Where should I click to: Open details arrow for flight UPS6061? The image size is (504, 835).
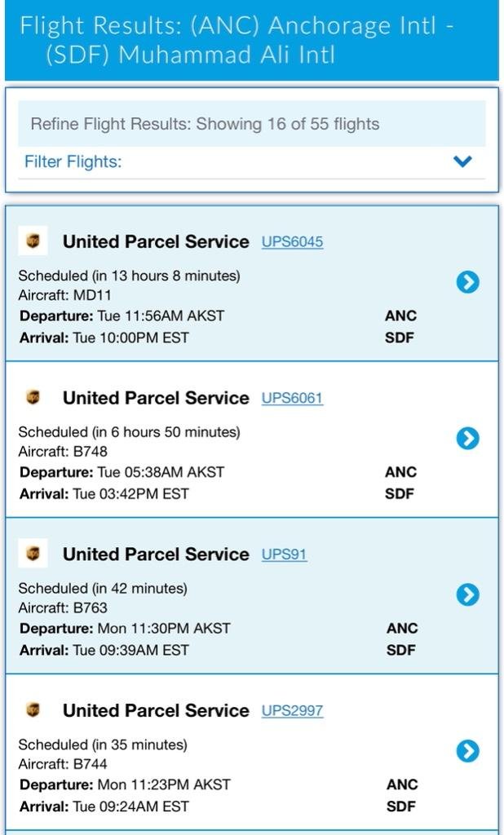pos(467,439)
